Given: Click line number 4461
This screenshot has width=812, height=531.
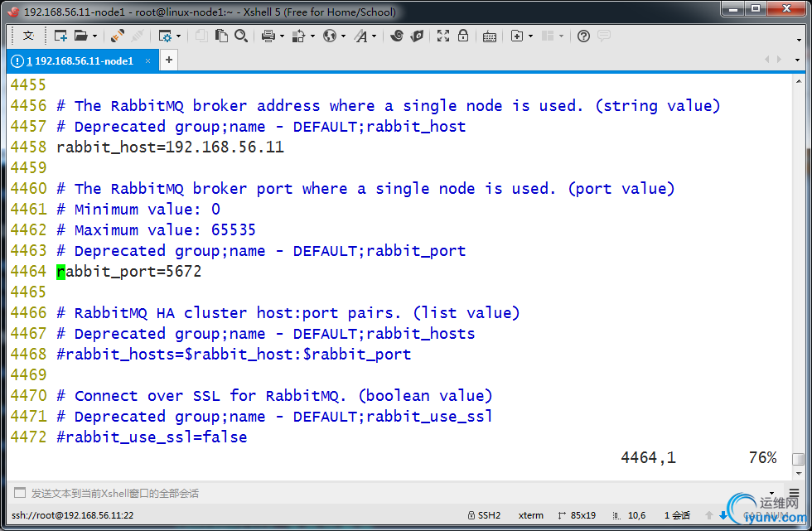Looking at the screenshot, I should coord(28,209).
